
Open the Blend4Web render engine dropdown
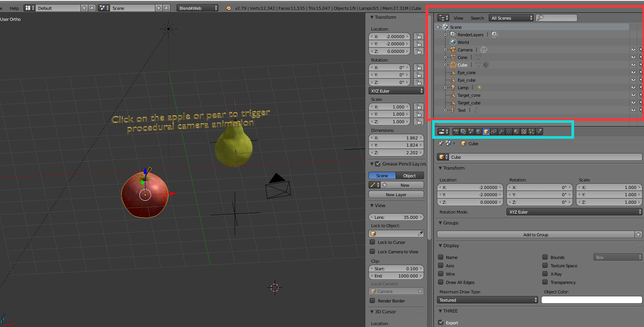pos(198,8)
